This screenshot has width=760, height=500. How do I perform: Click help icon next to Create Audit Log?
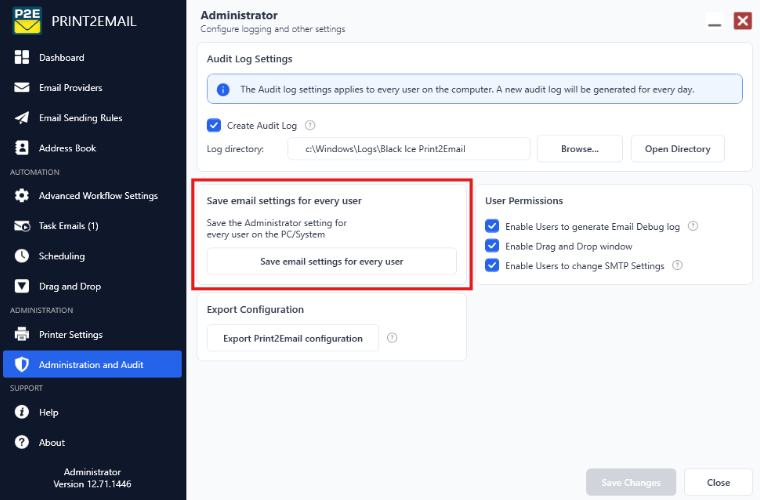point(310,125)
